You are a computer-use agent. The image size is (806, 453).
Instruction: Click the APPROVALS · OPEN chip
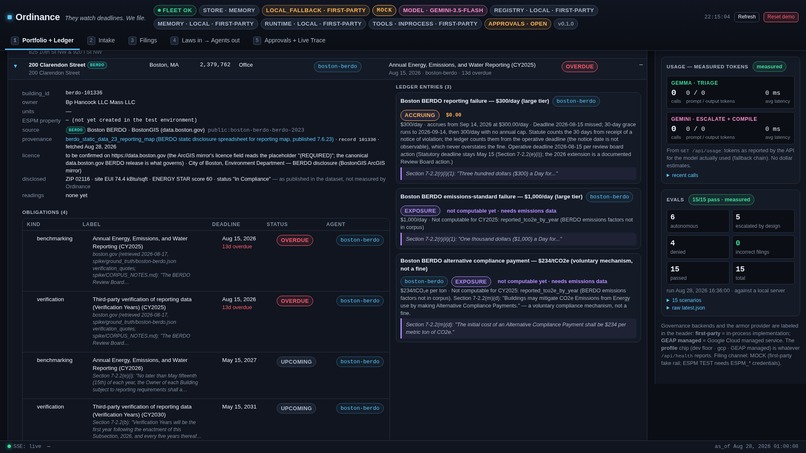tap(518, 24)
